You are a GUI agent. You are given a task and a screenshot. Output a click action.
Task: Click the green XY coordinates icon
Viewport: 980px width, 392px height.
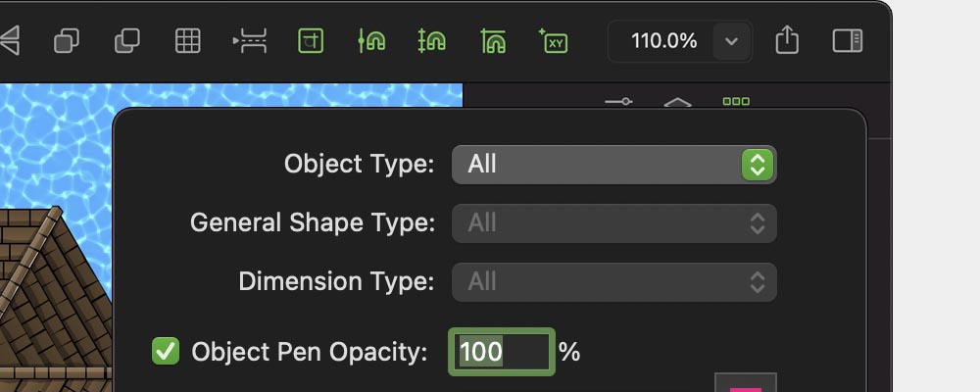click(554, 40)
